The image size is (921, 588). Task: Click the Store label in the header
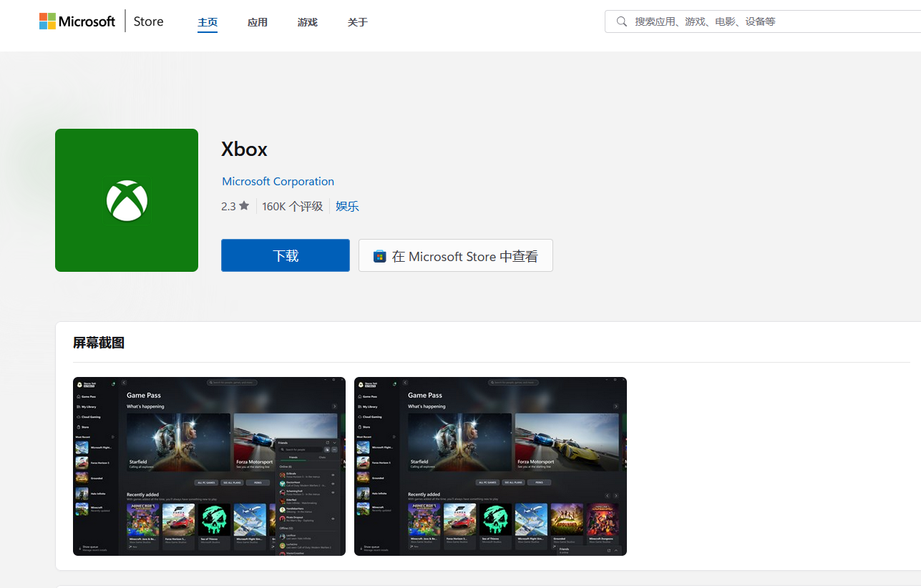[x=148, y=21]
